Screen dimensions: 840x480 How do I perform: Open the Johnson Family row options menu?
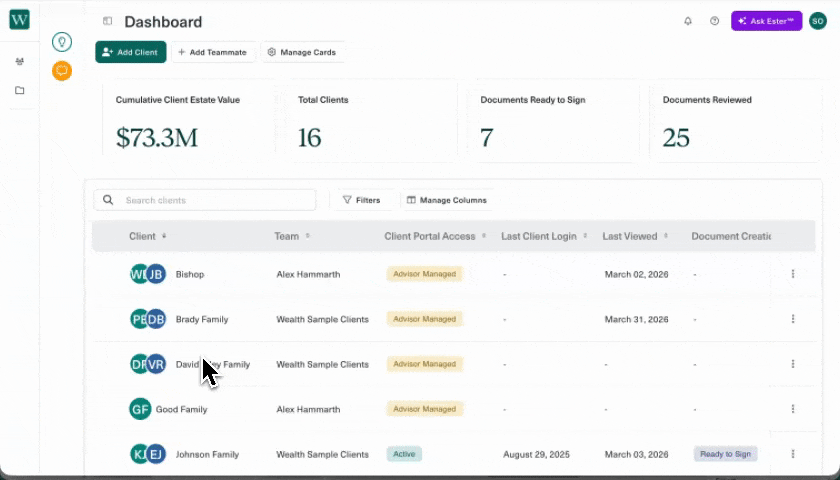point(793,454)
